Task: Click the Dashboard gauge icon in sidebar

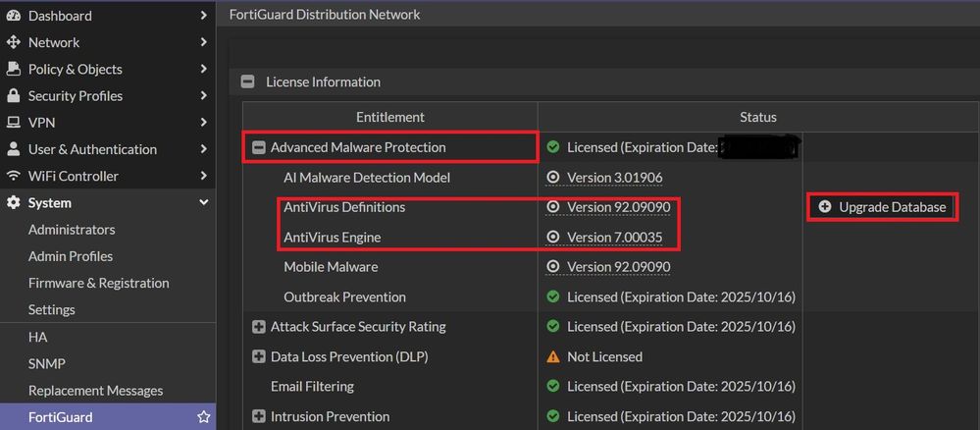Action: [13, 16]
